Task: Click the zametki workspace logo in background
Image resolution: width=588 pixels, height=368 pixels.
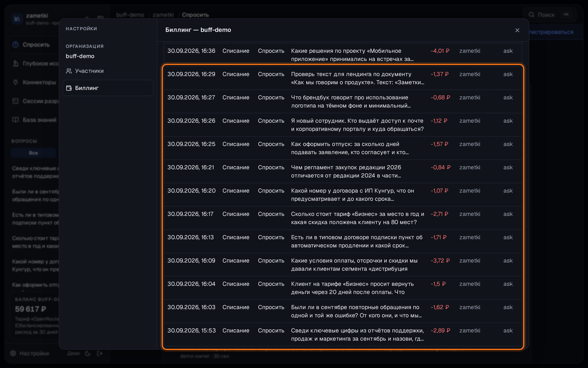Action: pos(17,19)
